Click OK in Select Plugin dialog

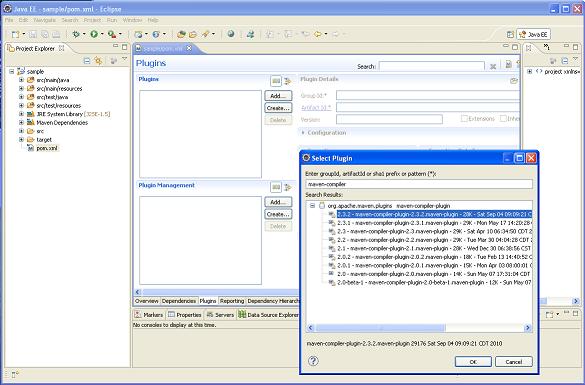coord(473,361)
